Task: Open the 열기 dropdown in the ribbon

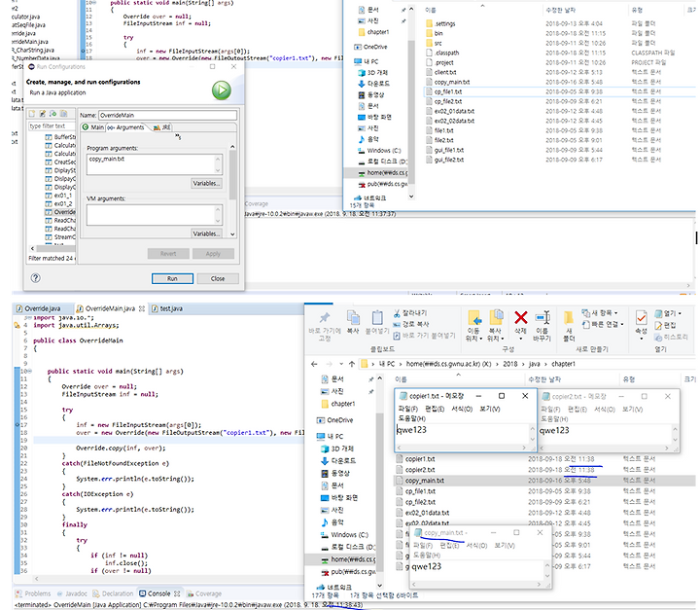Action: pyautogui.click(x=668, y=313)
